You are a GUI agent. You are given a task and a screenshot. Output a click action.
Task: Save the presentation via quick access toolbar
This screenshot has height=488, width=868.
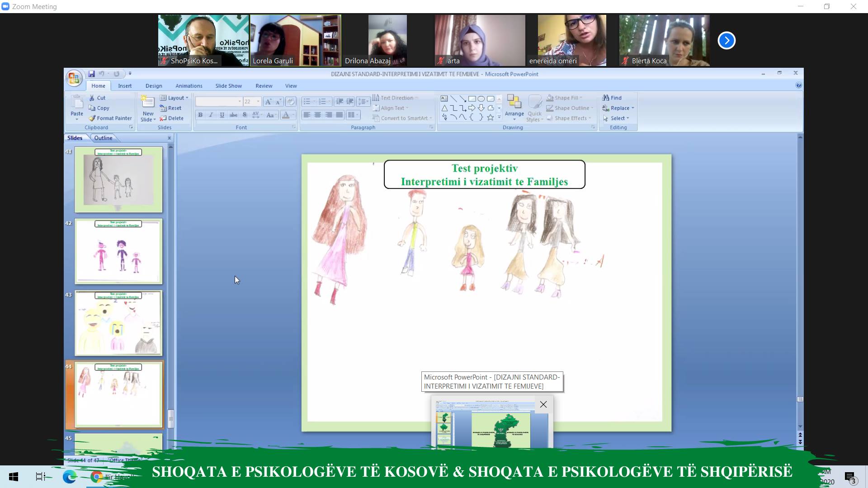[x=91, y=74]
